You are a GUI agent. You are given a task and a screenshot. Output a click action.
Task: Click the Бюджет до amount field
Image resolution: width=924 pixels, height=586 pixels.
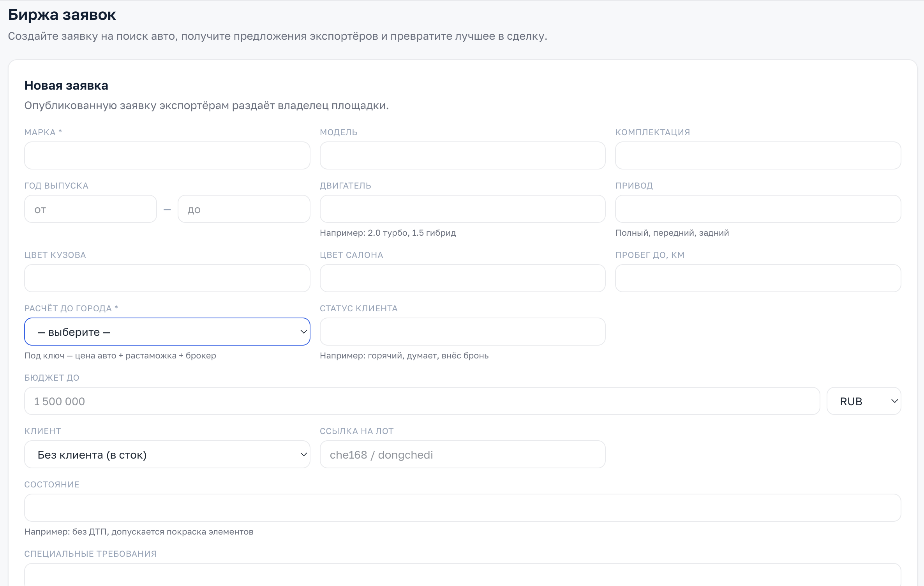pos(422,401)
